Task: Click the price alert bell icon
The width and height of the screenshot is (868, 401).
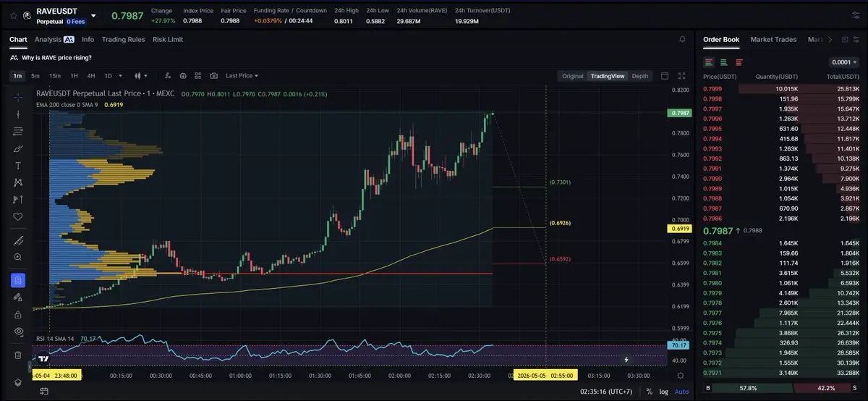Action: [682, 39]
